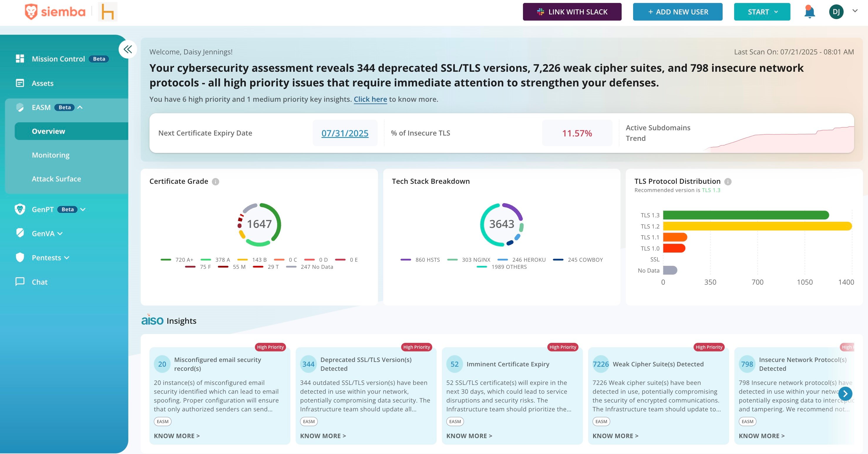Click the LINK WITH SLACK button
This screenshot has width=868, height=454.
click(572, 12)
